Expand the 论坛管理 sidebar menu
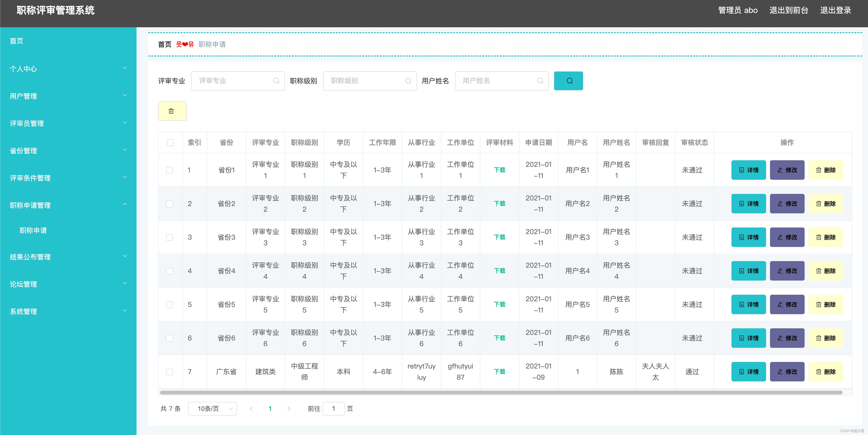Viewport: 868px width, 435px height. coord(68,284)
